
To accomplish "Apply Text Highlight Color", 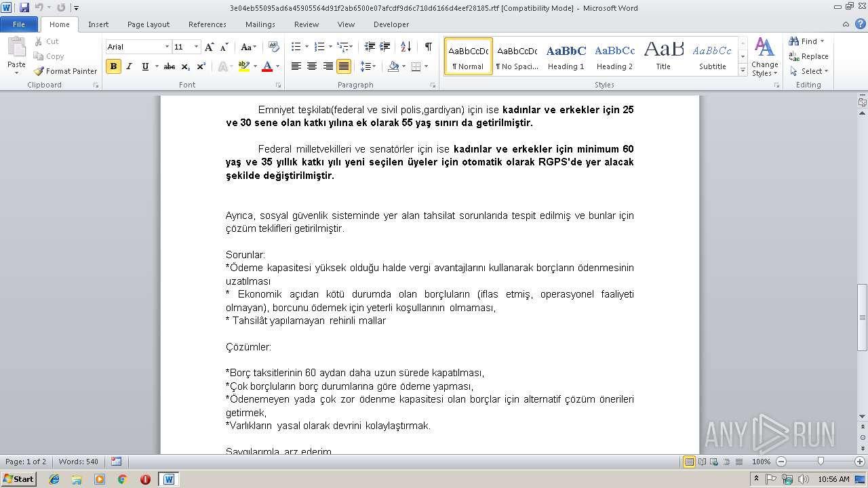I will pos(244,66).
